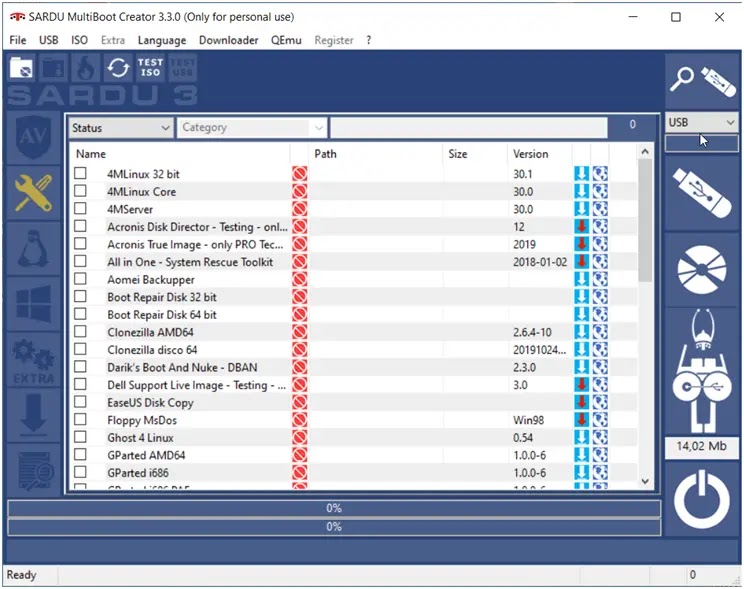Image resolution: width=744 pixels, height=589 pixels.
Task: Download 4MLinux 32 bit with blue arrow
Action: (581, 174)
